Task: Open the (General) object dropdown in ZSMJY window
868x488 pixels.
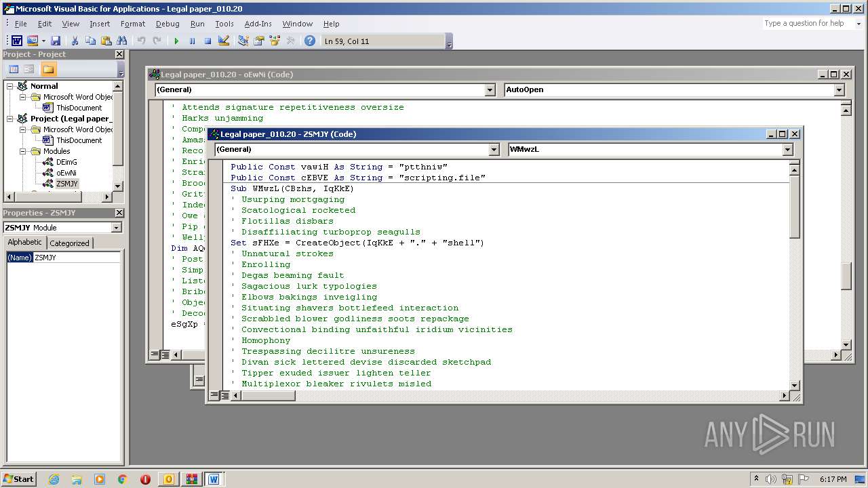Action: pyautogui.click(x=492, y=149)
